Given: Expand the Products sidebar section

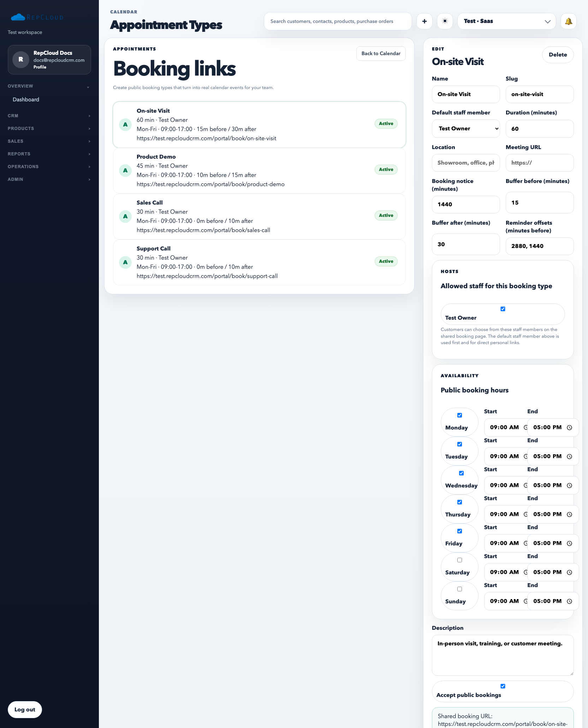Looking at the screenshot, I should [x=49, y=129].
